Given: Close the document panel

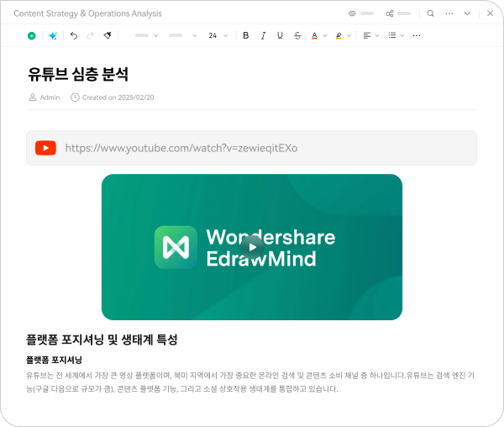Looking at the screenshot, I should tap(491, 13).
